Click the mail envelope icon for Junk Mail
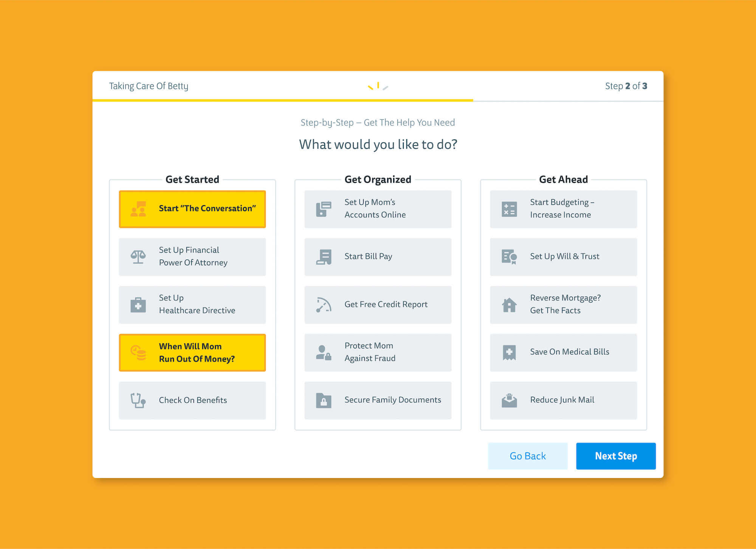 (x=509, y=401)
